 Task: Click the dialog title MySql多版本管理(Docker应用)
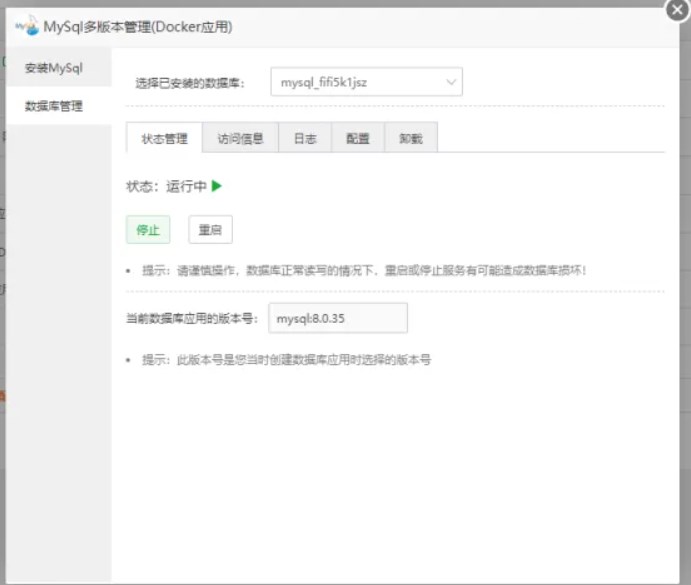[x=138, y=27]
